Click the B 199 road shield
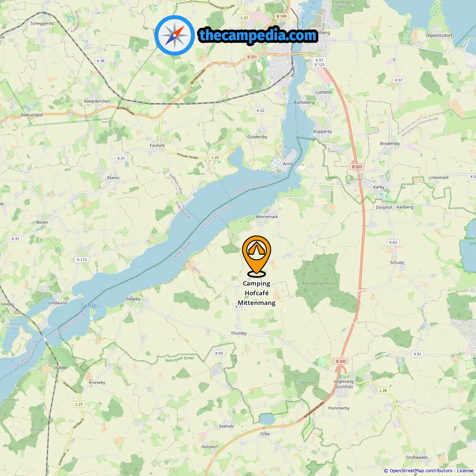The height and width of the screenshot is (476, 476). 282,16
